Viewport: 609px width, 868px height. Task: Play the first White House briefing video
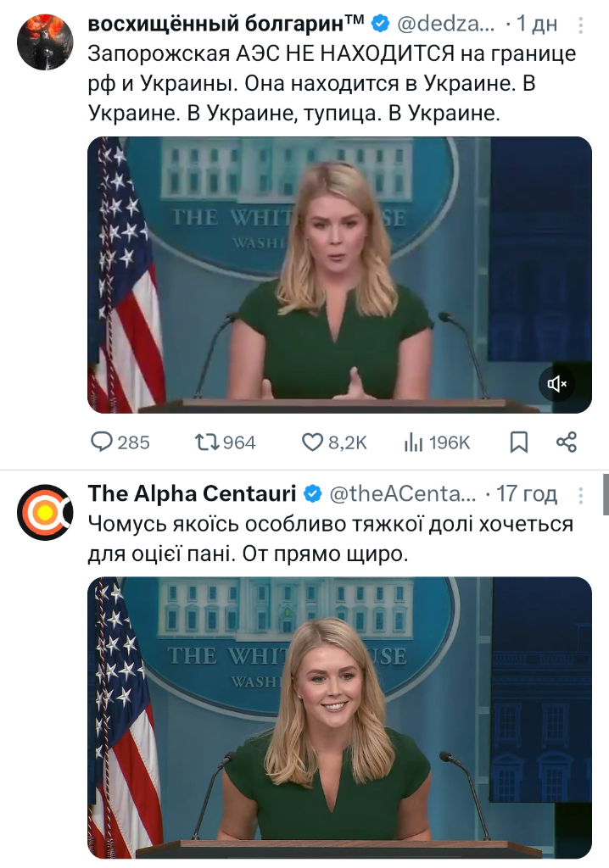[x=339, y=275]
